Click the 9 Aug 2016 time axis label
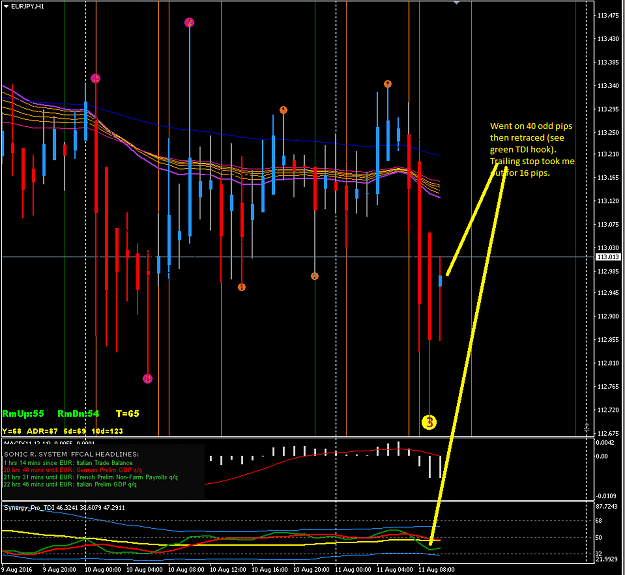 (17, 570)
